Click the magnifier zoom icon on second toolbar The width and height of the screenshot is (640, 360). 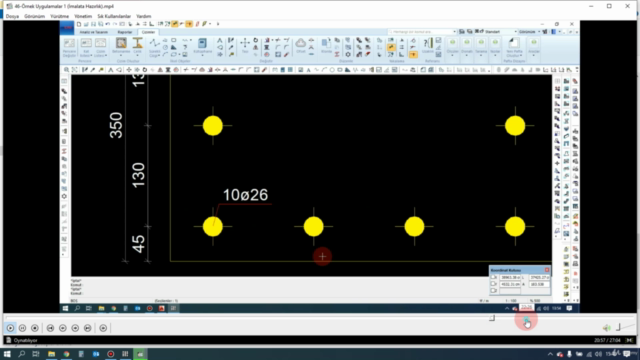click(67, 70)
